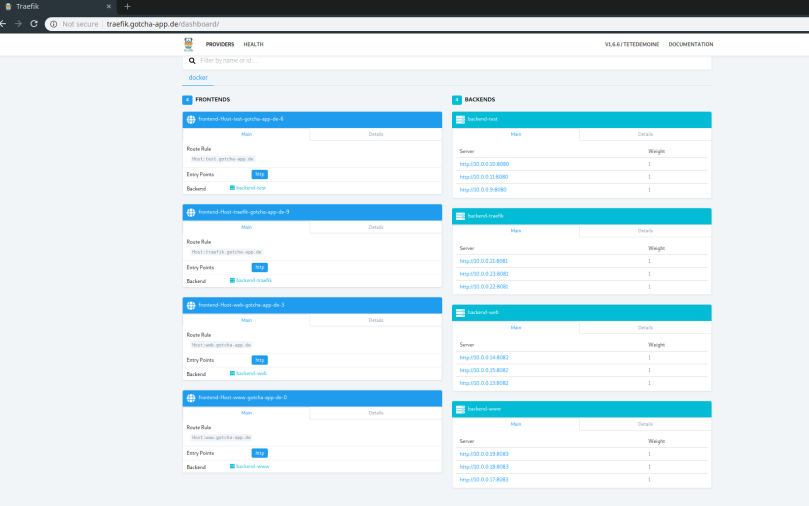Screen dimensions: 809x506
Task: Click small server icon beside backend-www link
Action: [232, 466]
